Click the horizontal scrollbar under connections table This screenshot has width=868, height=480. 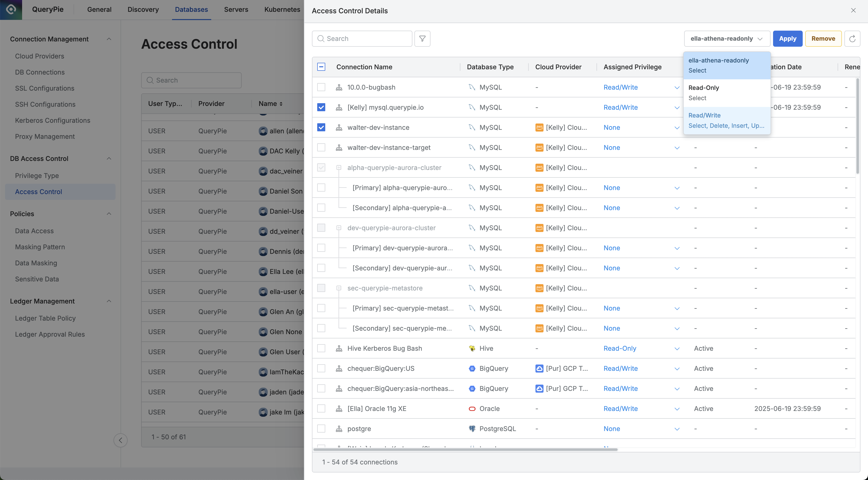coord(465,450)
